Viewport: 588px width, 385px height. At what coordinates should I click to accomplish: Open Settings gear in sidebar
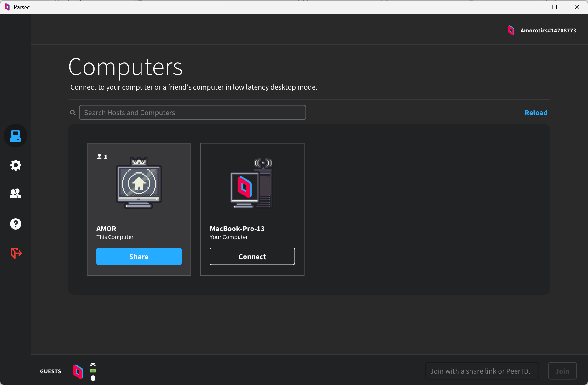point(15,165)
